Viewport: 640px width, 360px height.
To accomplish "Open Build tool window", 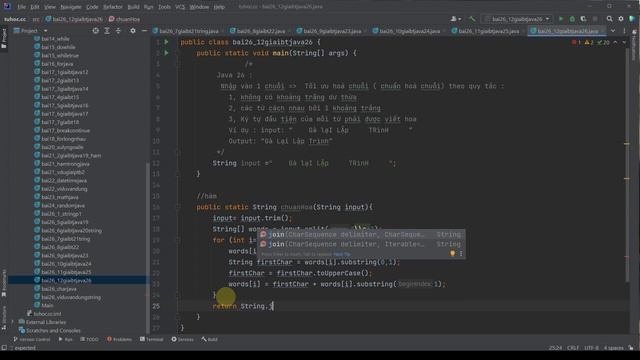I will pos(209,339).
